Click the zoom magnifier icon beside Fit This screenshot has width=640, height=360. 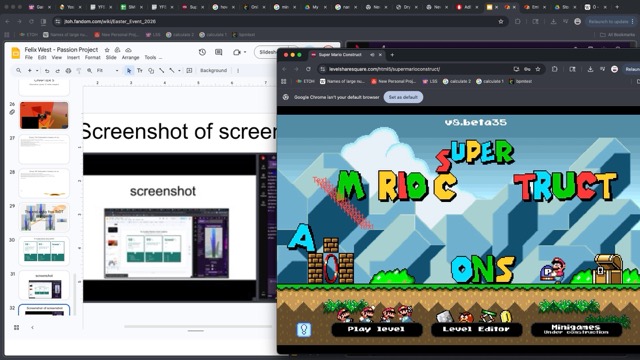click(x=89, y=71)
